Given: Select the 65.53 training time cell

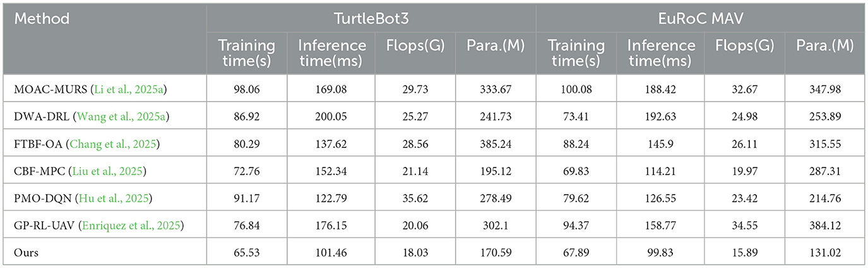Looking at the screenshot, I should (246, 253).
